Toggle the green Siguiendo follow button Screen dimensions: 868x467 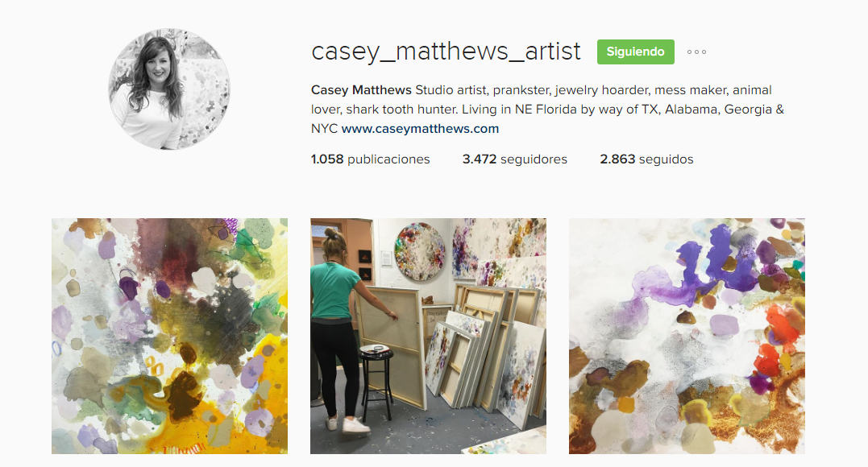tap(636, 52)
